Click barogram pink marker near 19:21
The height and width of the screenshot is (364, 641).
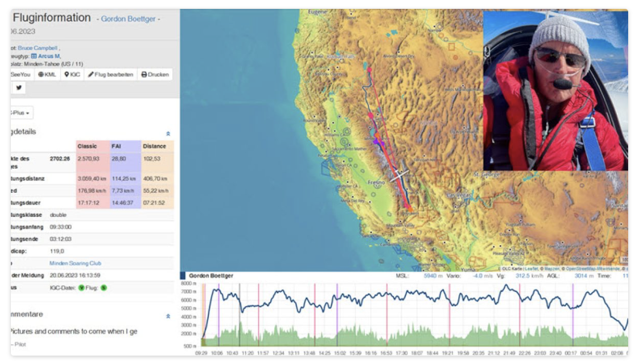tap(449, 315)
